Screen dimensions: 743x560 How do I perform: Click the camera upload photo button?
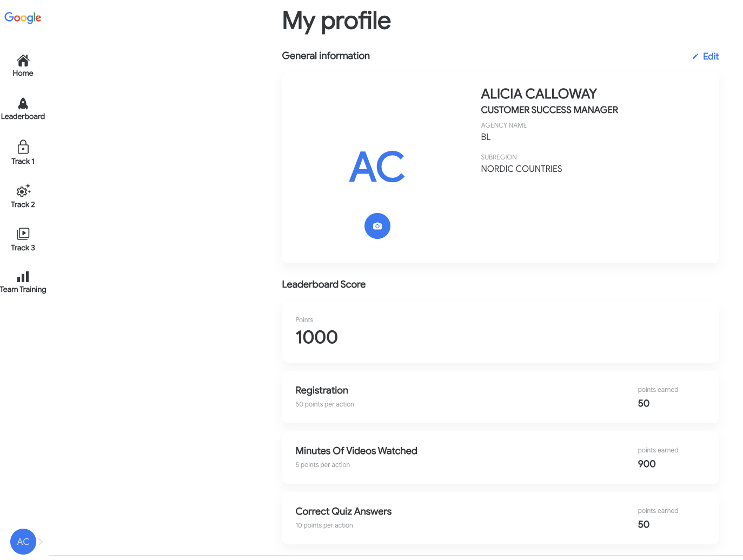point(377,226)
